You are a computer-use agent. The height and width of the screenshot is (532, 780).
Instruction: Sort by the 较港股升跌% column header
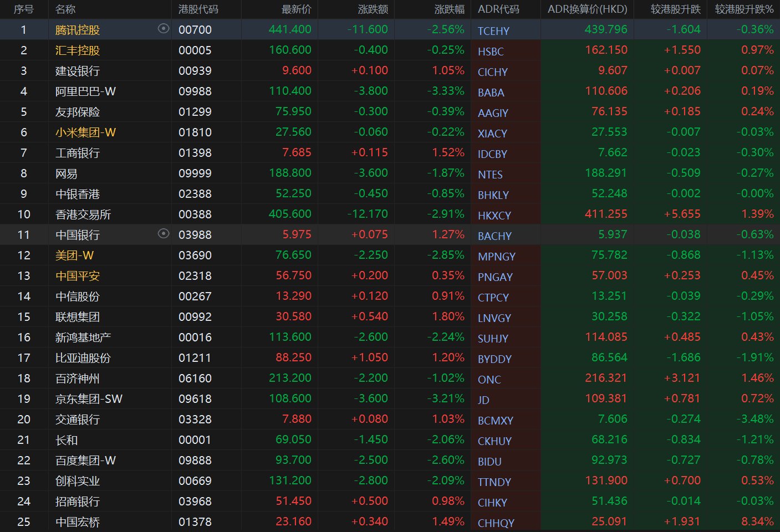click(745, 9)
